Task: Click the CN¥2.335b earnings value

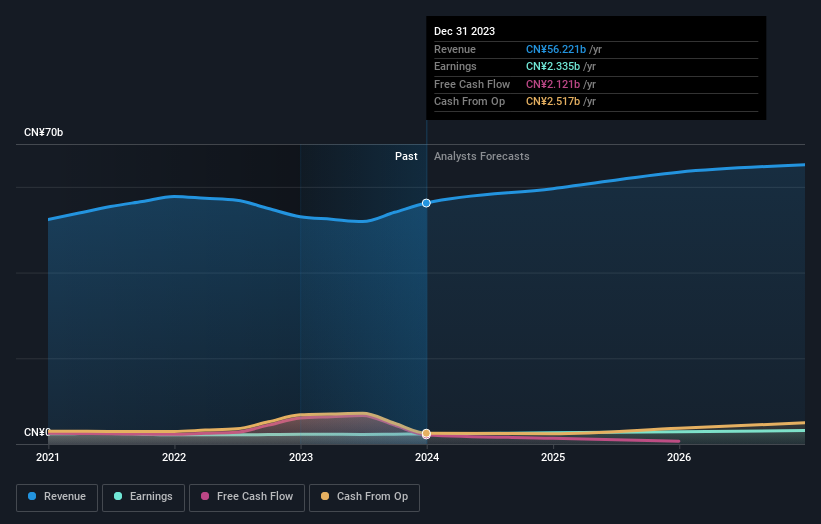Action: click(553, 66)
